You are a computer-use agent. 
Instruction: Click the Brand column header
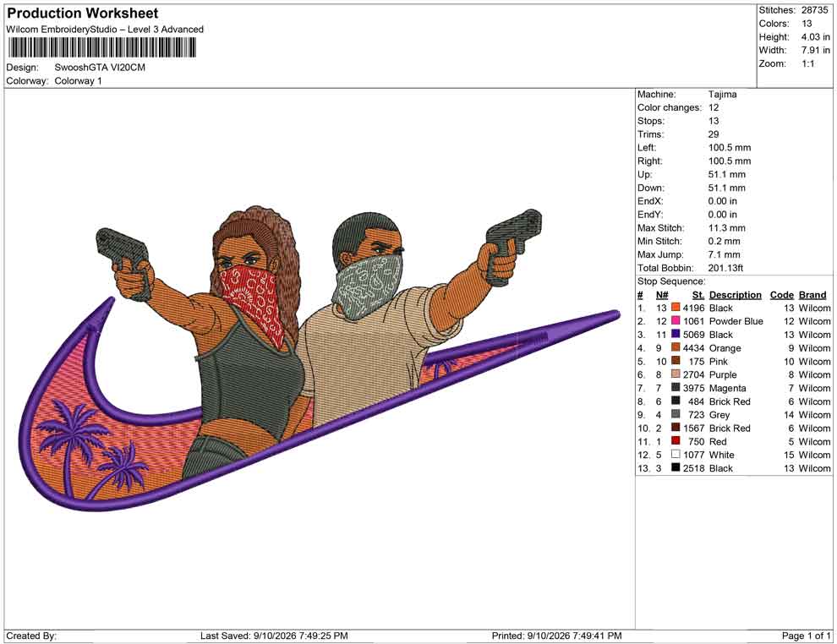pyautogui.click(x=812, y=295)
